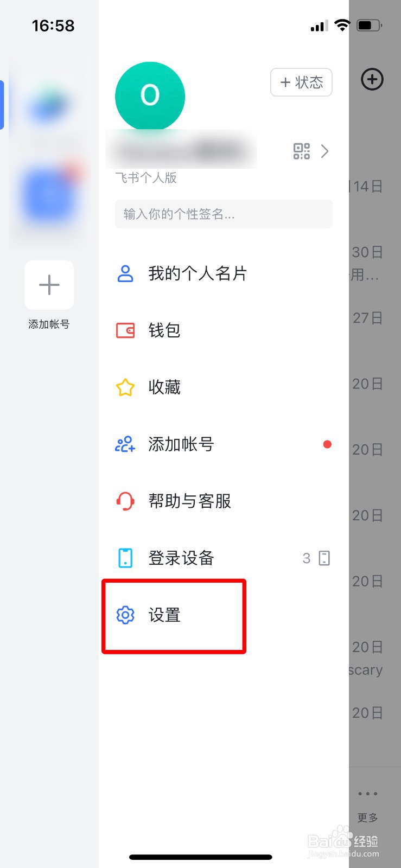Click the add status button
Screen dimensions: 401x868
[301, 82]
